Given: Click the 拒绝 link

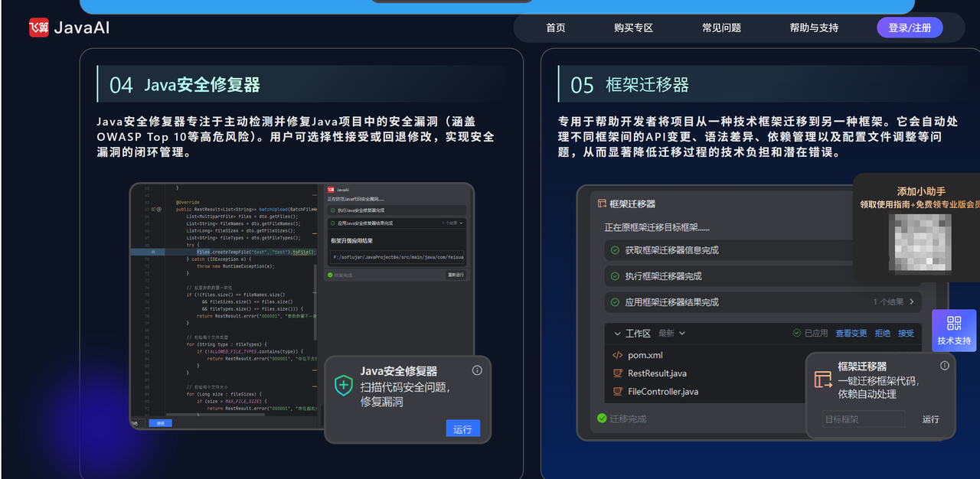Looking at the screenshot, I should click(883, 334).
